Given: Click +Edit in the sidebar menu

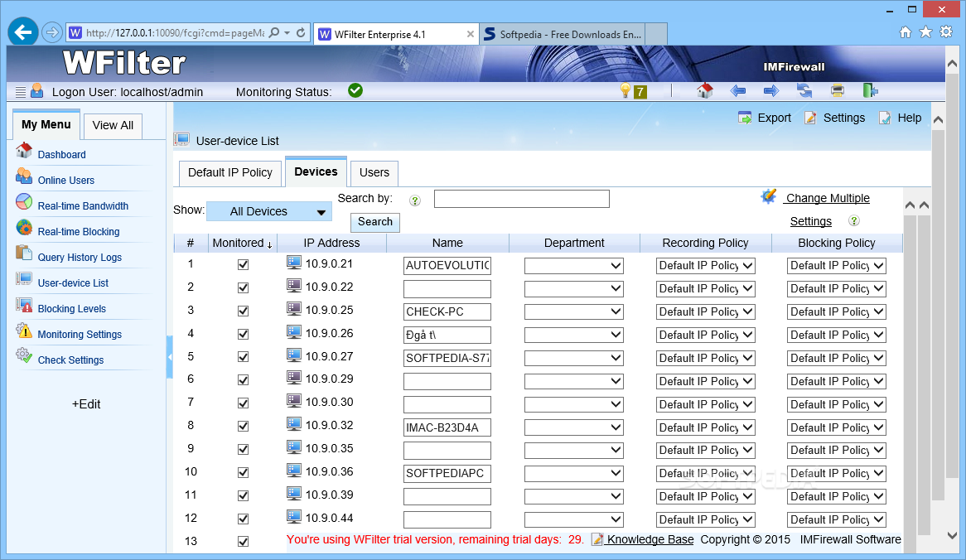Looking at the screenshot, I should tap(86, 404).
